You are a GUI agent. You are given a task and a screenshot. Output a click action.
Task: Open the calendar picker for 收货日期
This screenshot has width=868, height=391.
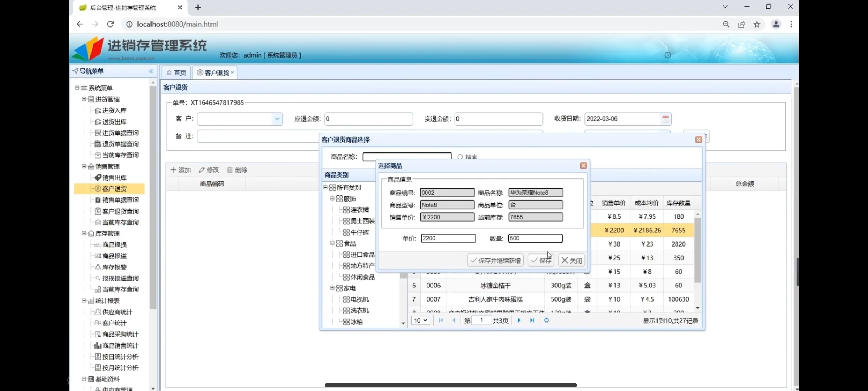[665, 119]
